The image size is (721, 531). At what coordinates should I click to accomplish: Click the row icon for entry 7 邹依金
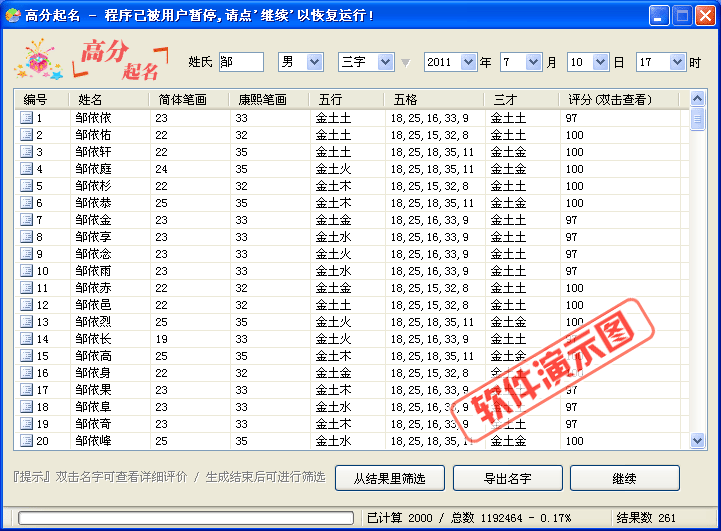pyautogui.click(x=27, y=220)
